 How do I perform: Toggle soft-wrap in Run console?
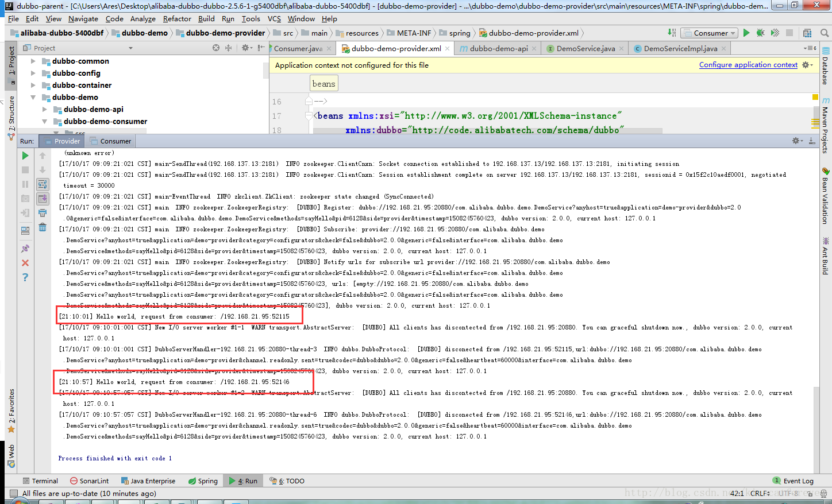43,184
